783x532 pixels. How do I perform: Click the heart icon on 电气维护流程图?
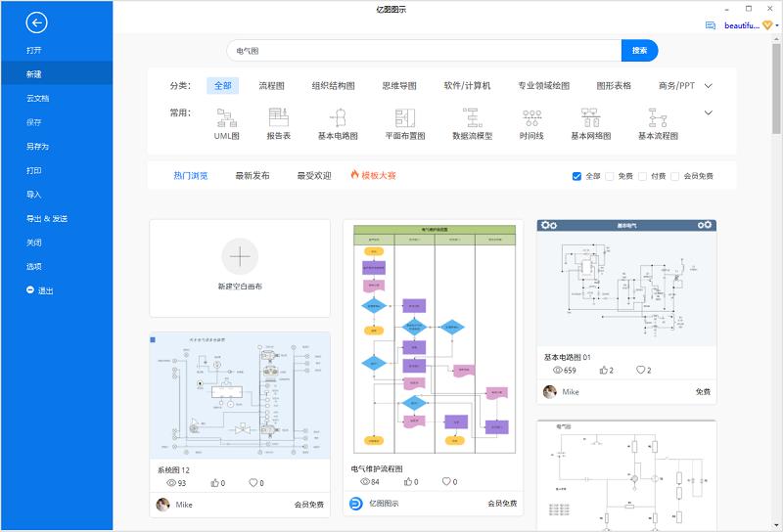446,481
